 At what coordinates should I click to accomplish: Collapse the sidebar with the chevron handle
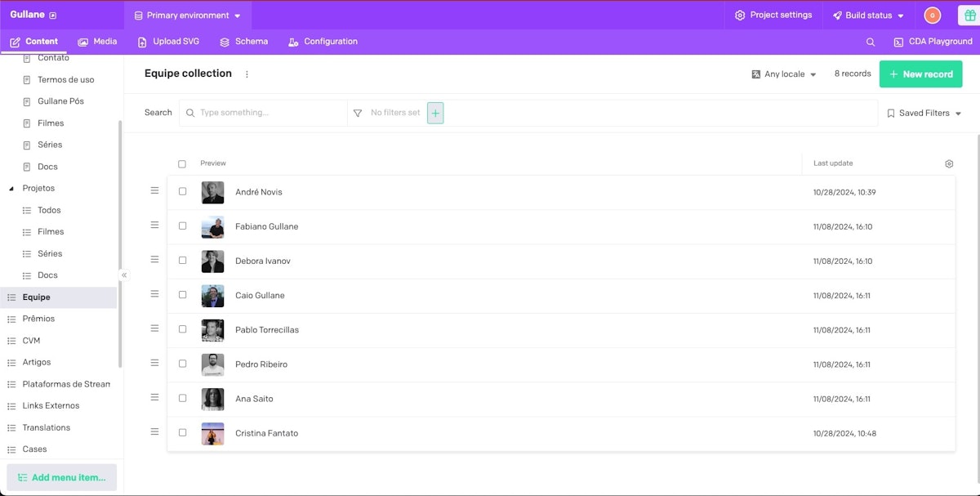click(124, 275)
